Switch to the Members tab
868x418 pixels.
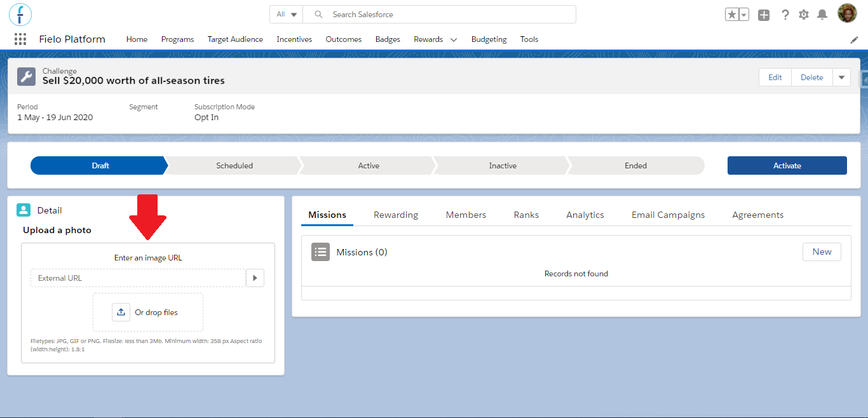466,215
